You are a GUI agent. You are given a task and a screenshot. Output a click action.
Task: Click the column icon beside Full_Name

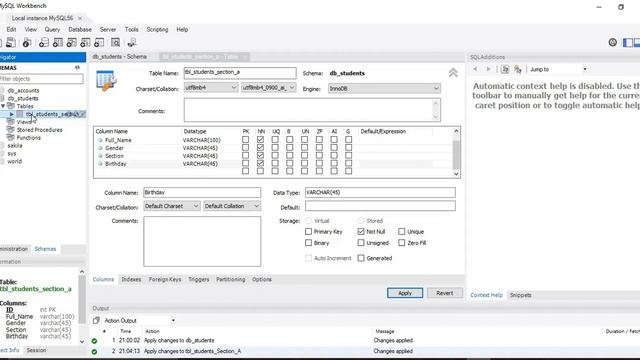(x=100, y=140)
